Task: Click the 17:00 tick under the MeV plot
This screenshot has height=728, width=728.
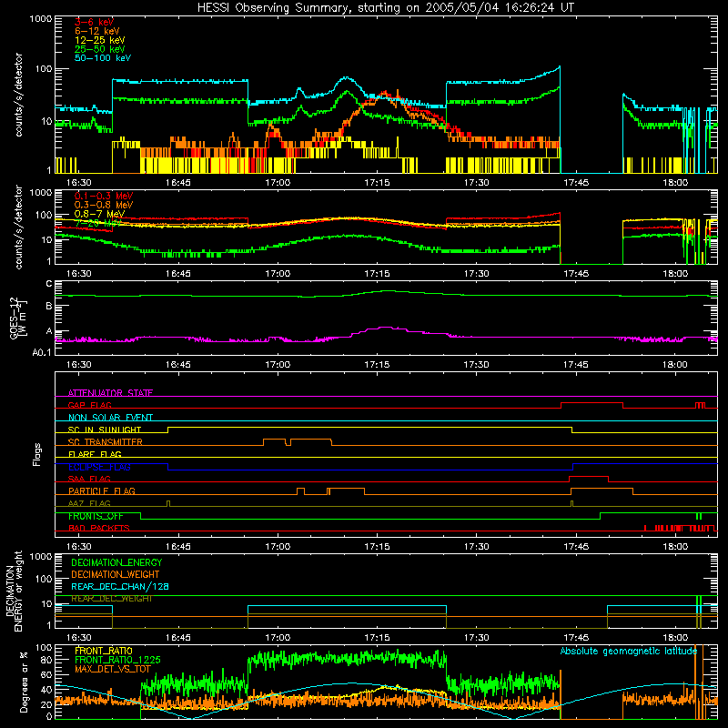Action: pyautogui.click(x=278, y=274)
